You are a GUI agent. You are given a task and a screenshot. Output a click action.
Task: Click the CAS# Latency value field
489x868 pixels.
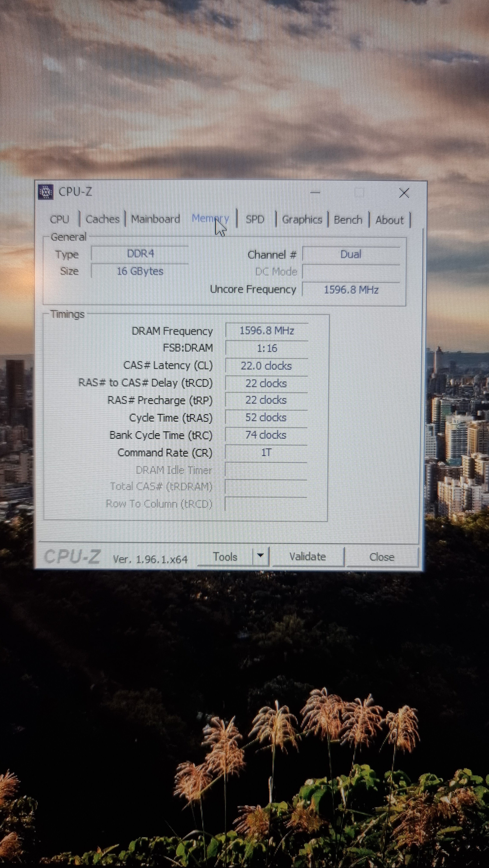point(266,366)
